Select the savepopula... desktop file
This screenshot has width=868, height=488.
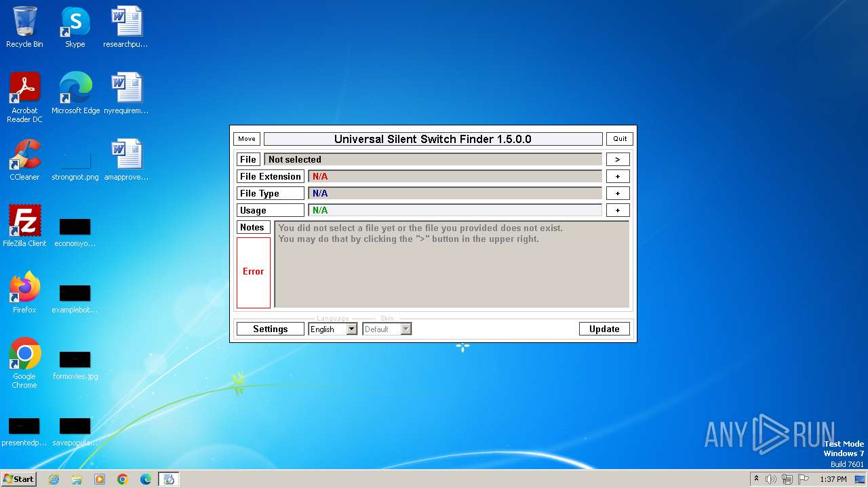[x=75, y=430]
